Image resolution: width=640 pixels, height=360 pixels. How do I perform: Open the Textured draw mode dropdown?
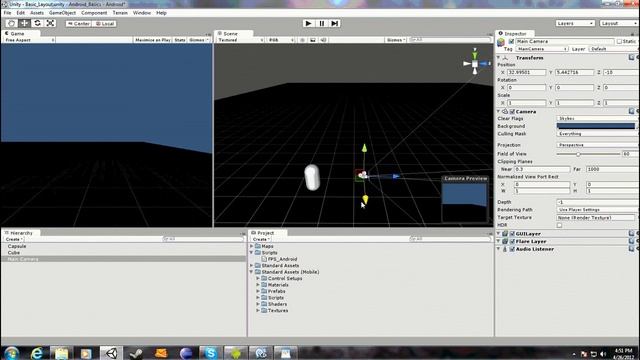point(240,40)
